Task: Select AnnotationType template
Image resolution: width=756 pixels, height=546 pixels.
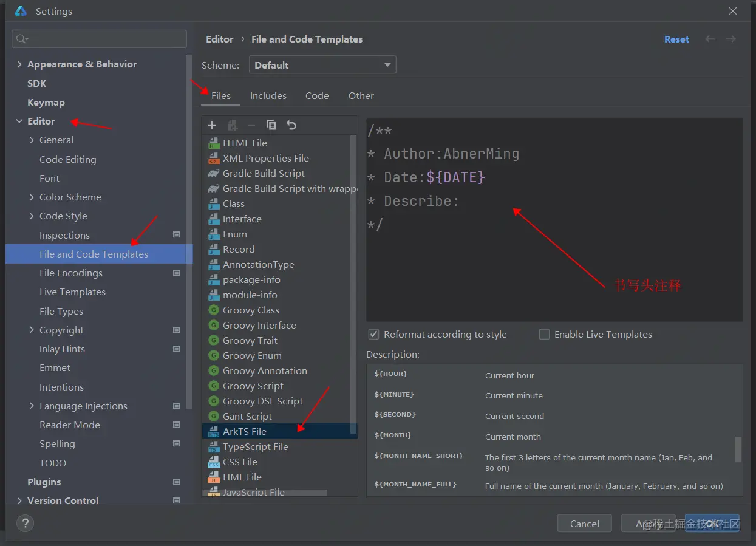Action: pyautogui.click(x=259, y=265)
